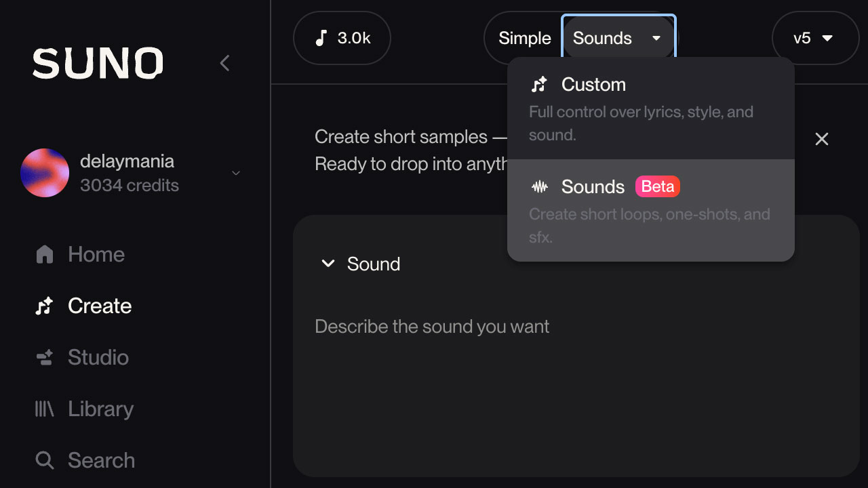Dismiss the short samples banner
This screenshot has width=868, height=488.
[822, 139]
